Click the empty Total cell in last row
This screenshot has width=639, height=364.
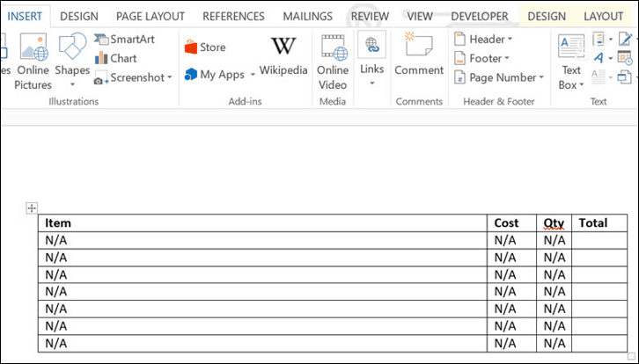[x=599, y=343]
